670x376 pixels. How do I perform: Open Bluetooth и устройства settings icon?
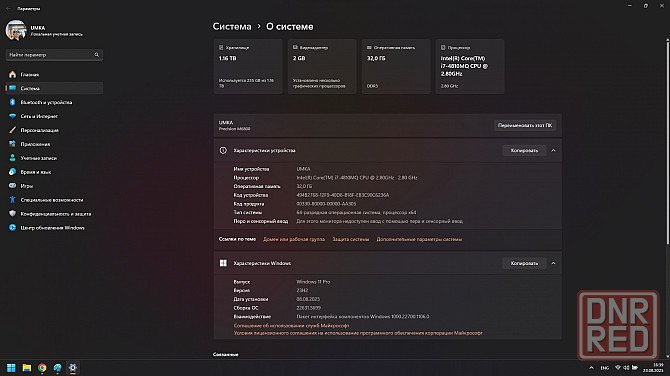(x=12, y=102)
